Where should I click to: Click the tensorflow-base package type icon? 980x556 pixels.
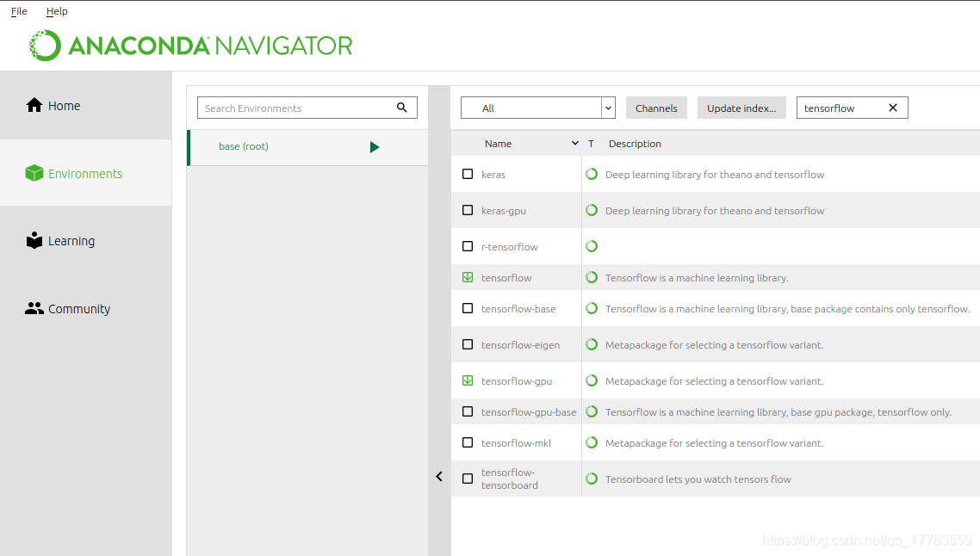(592, 309)
